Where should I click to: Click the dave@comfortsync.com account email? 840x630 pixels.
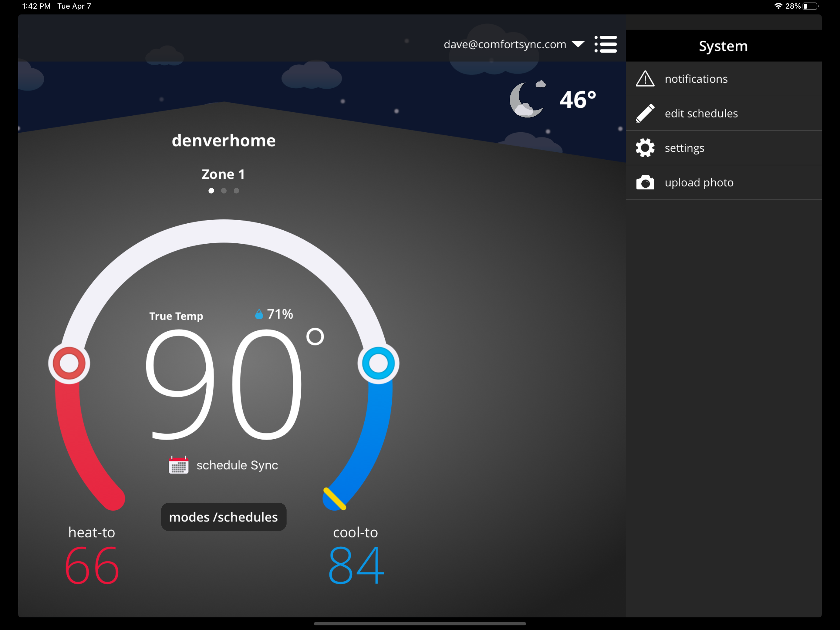(505, 45)
